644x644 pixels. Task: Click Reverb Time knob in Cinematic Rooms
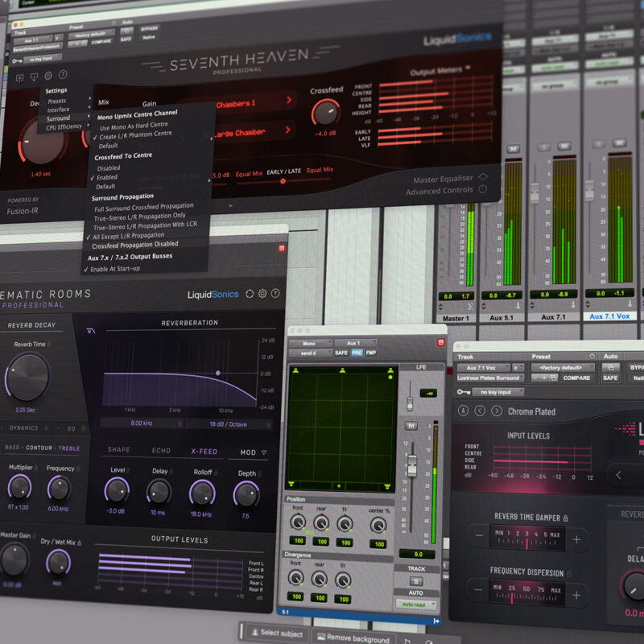[27, 377]
